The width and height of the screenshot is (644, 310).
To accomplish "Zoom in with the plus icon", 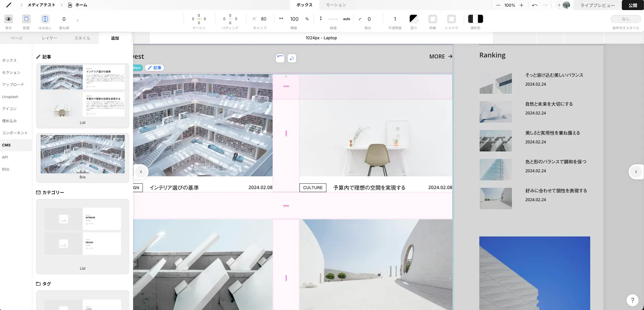I will point(521,5).
